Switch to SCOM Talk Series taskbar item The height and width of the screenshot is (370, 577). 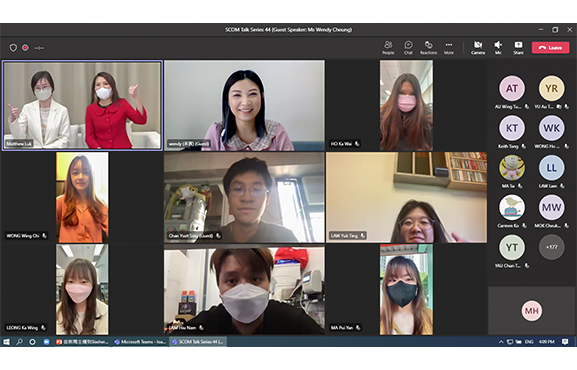[198, 342]
